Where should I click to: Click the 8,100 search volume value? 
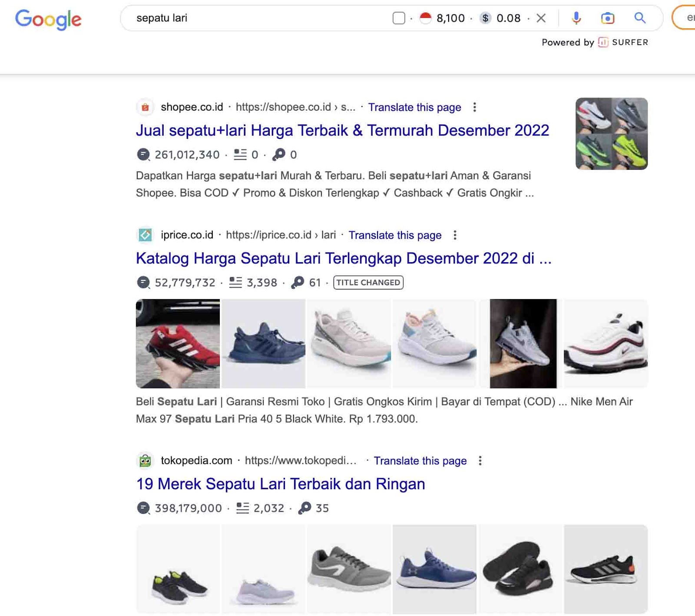pos(450,18)
